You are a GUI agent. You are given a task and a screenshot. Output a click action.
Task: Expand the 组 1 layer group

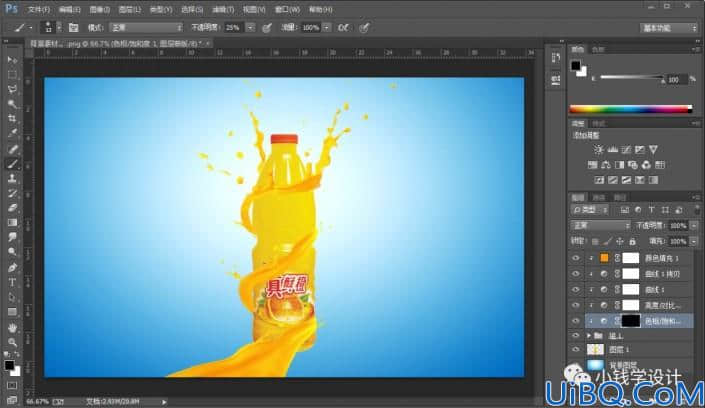point(589,336)
